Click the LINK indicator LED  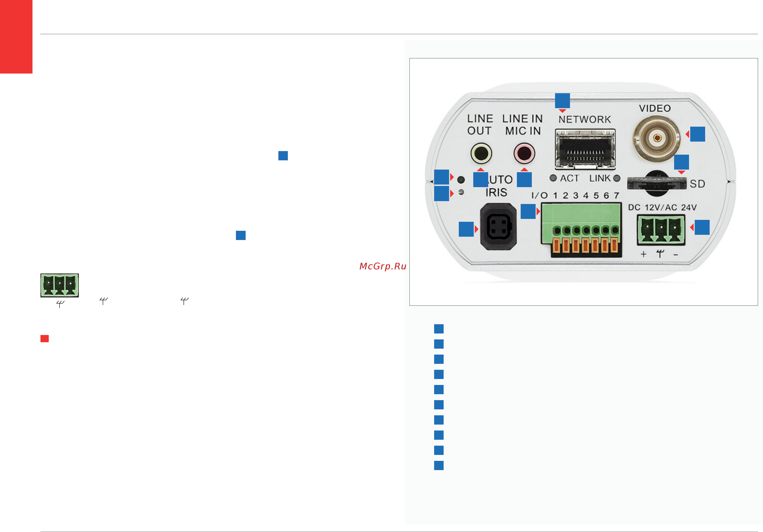(x=617, y=178)
